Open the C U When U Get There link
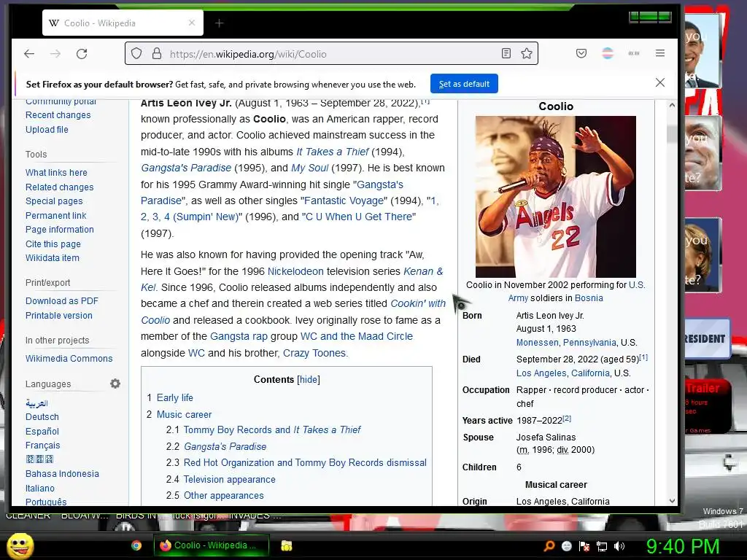The width and height of the screenshot is (747, 560). click(359, 217)
